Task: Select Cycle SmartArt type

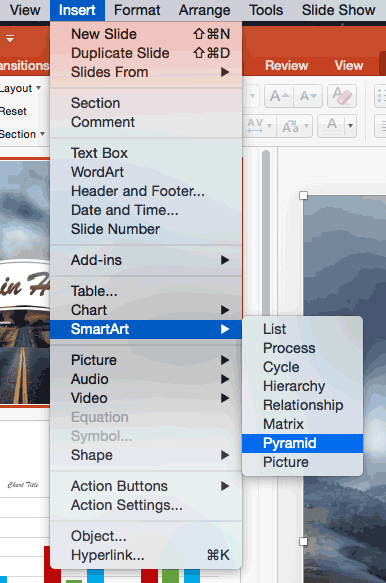Action: (302, 367)
